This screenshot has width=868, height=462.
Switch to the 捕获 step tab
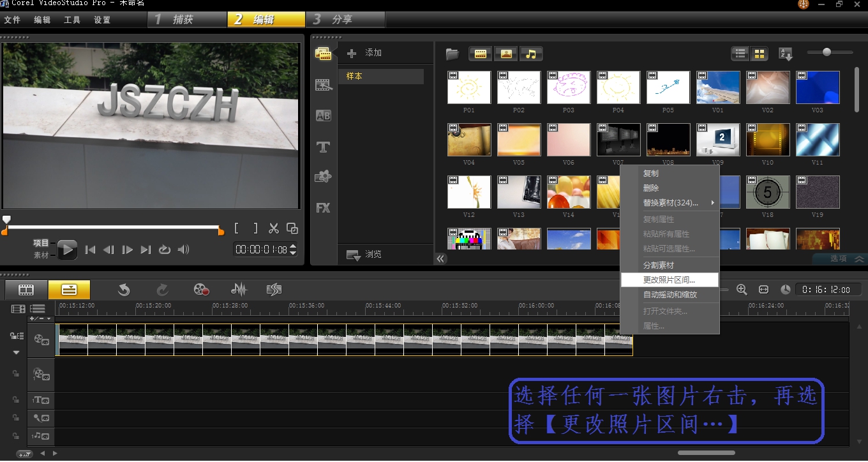[188, 20]
